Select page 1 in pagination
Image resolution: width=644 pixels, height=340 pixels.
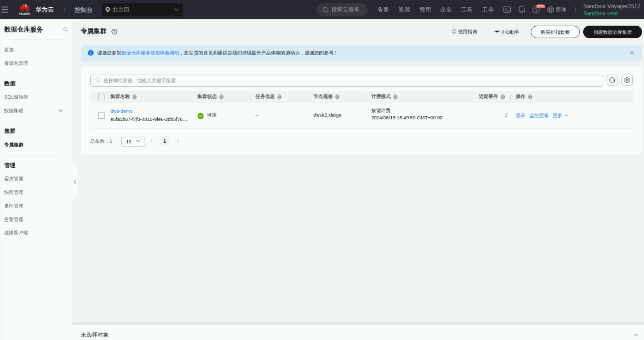[165, 141]
